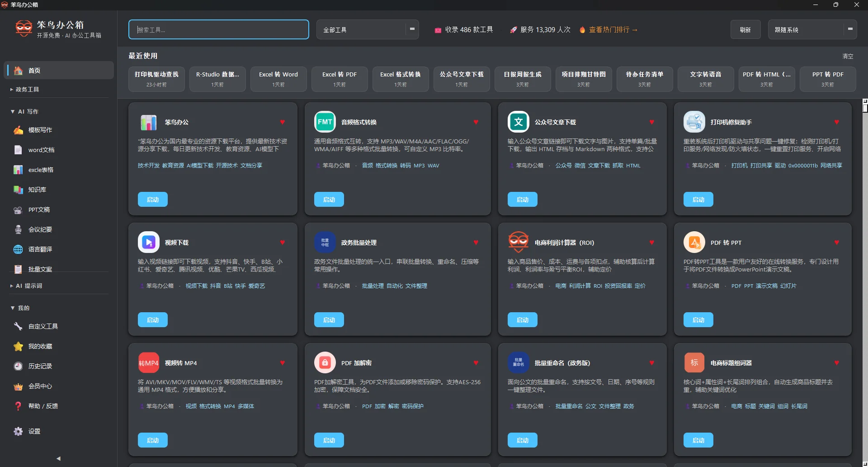Open recent item 打印机驱动查找
The image size is (868, 467).
click(x=156, y=79)
